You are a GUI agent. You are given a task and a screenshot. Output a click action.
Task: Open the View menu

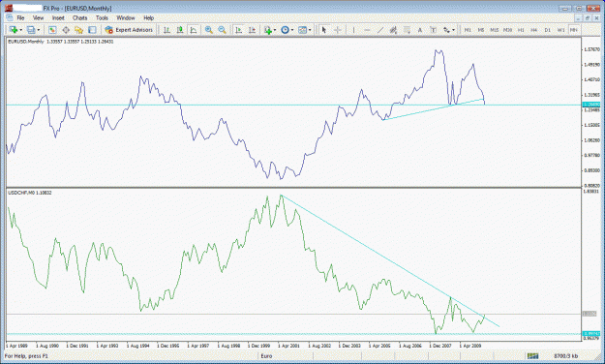click(x=38, y=17)
